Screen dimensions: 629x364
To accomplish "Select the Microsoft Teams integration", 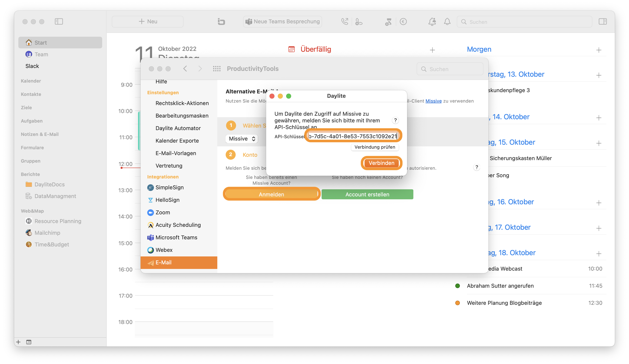I will tap(179, 237).
